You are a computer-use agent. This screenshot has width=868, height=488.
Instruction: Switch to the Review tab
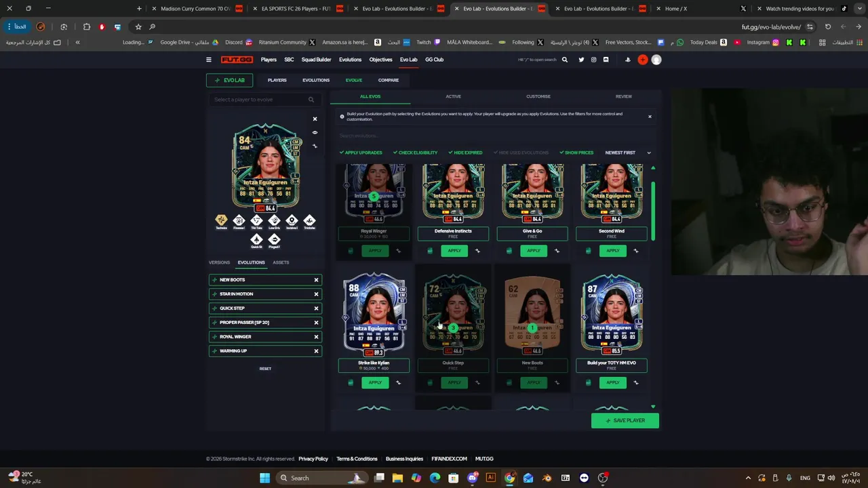[x=623, y=96]
